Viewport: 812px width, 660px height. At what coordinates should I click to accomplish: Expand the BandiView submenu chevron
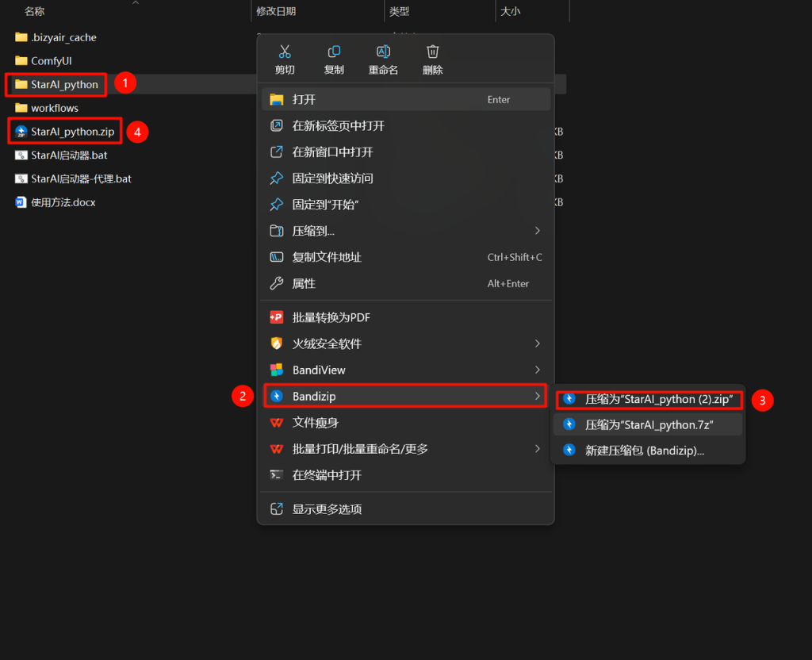(537, 370)
